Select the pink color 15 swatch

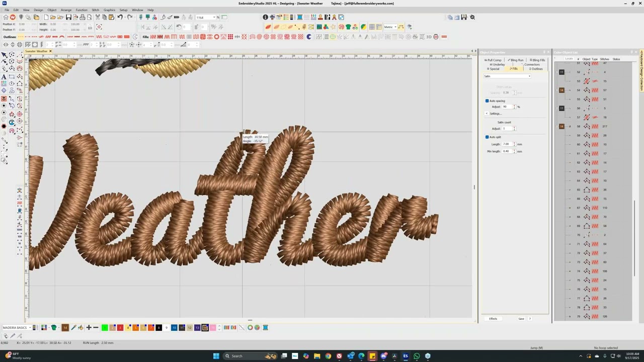[x=212, y=328]
